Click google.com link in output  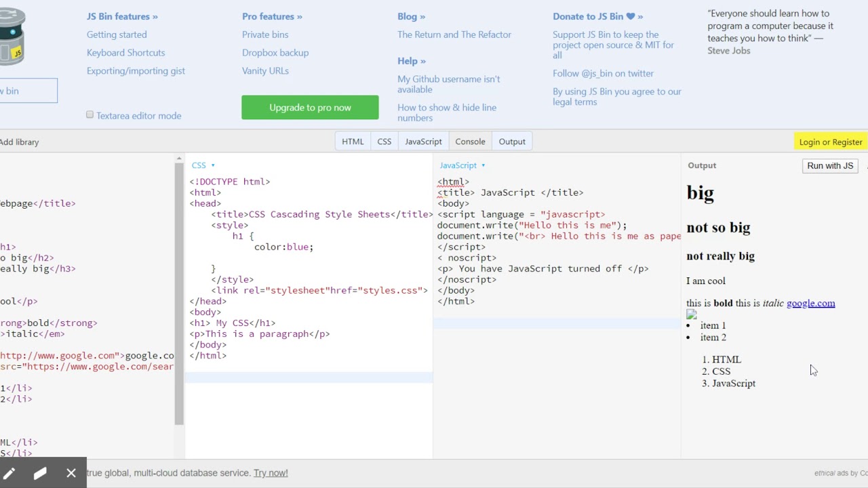click(810, 303)
